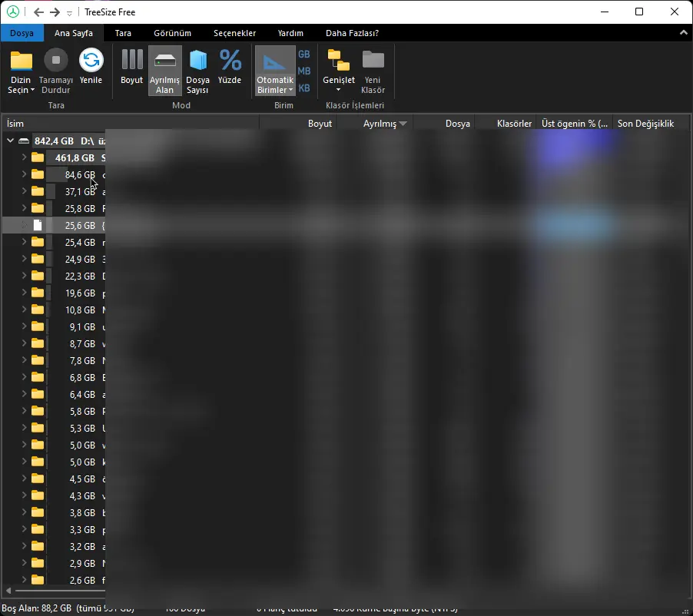The height and width of the screenshot is (616, 693).
Task: Open the Dizin Seçin folder picker
Action: tap(21, 71)
